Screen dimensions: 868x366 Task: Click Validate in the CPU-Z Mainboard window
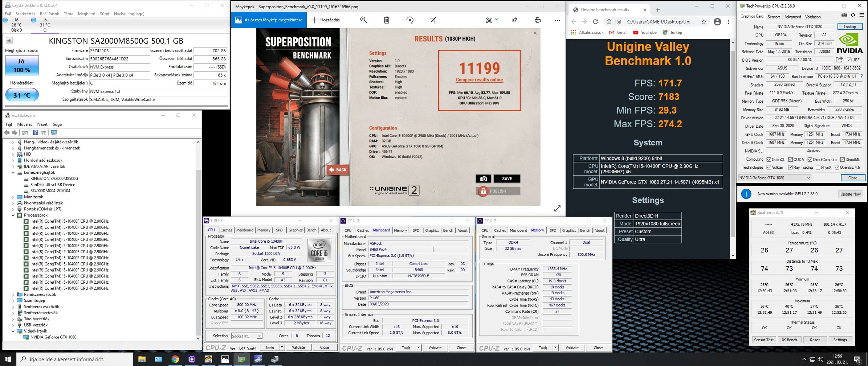(435, 348)
